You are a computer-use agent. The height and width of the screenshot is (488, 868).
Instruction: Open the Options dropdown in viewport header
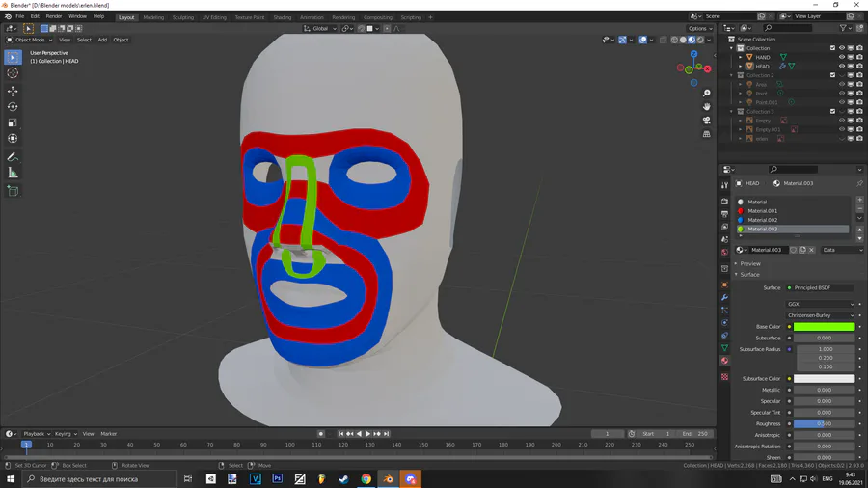(x=700, y=28)
